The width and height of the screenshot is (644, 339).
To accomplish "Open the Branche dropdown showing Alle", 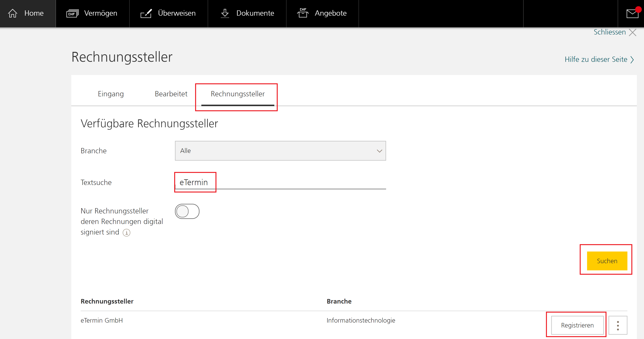I will 280,151.
